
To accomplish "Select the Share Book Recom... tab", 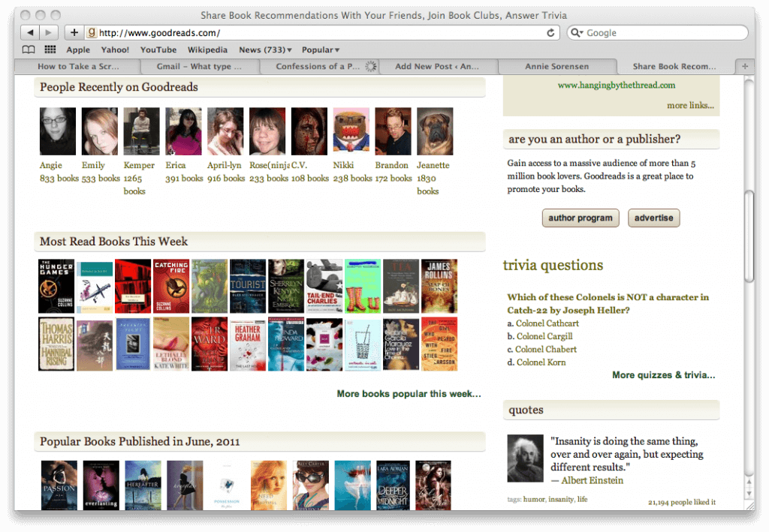I will 676,66.
